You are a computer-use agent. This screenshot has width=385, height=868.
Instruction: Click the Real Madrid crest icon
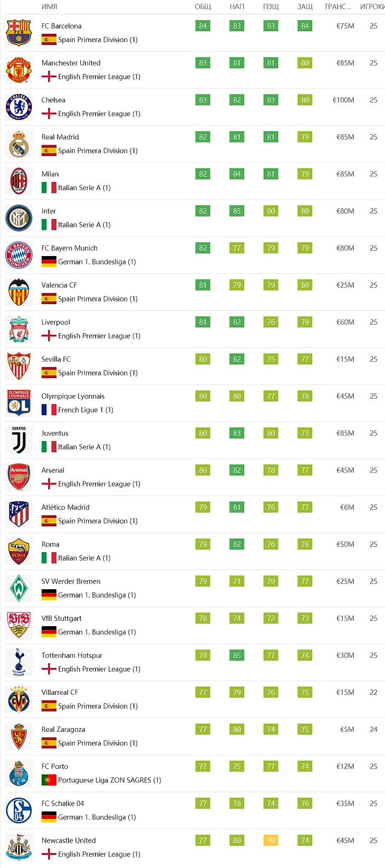[19, 144]
